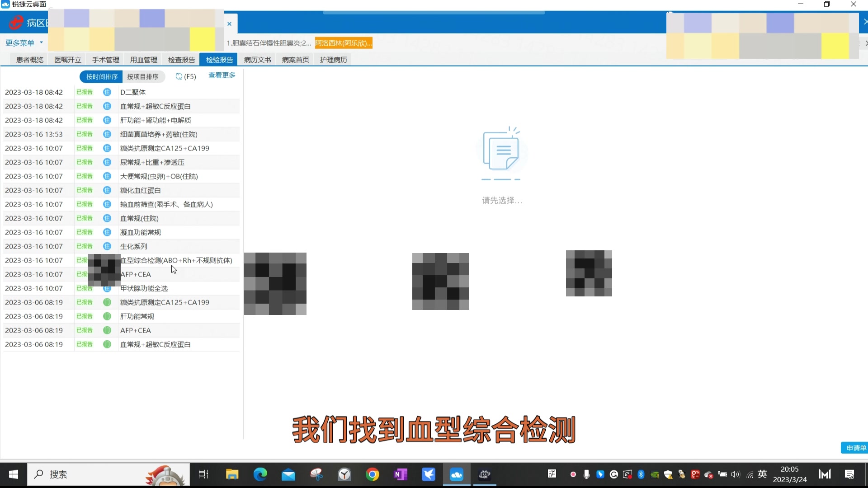Select the 血型综合检测(ABO+Rh+不规则抗体) report row
The width and height of the screenshot is (868, 488).
coord(175,260)
